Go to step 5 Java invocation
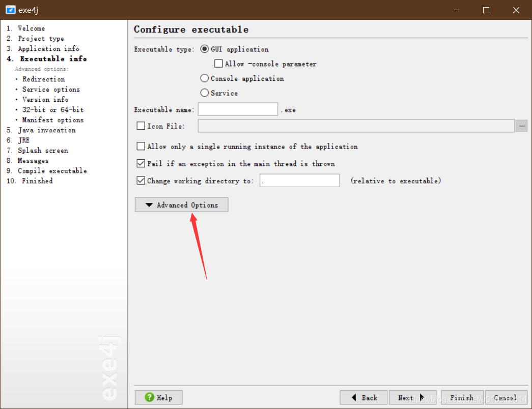This screenshot has width=532, height=409. [x=41, y=130]
